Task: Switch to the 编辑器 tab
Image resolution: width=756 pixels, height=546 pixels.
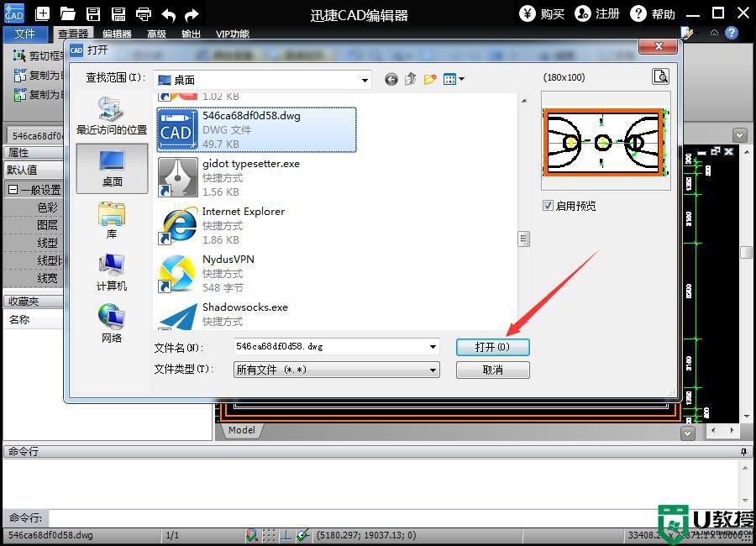Action: tap(117, 34)
